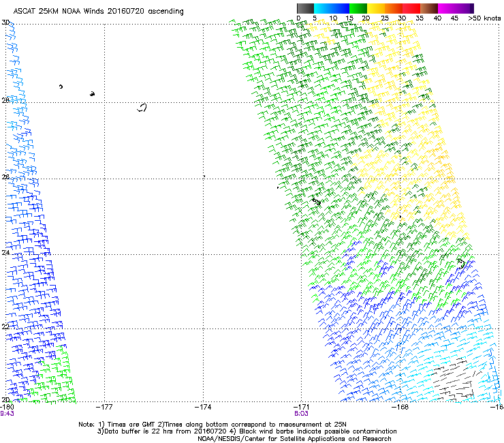Click the title 'ASCAT 25KM NOAA Winds 20160720 ascending'
Image resolution: width=504 pixels, height=443 pixels.
click(98, 12)
